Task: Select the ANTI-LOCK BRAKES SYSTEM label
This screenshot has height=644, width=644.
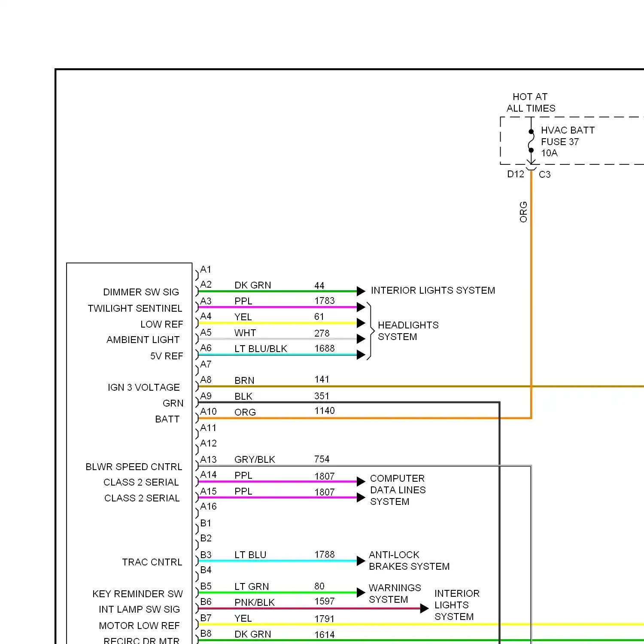Action: (x=409, y=560)
